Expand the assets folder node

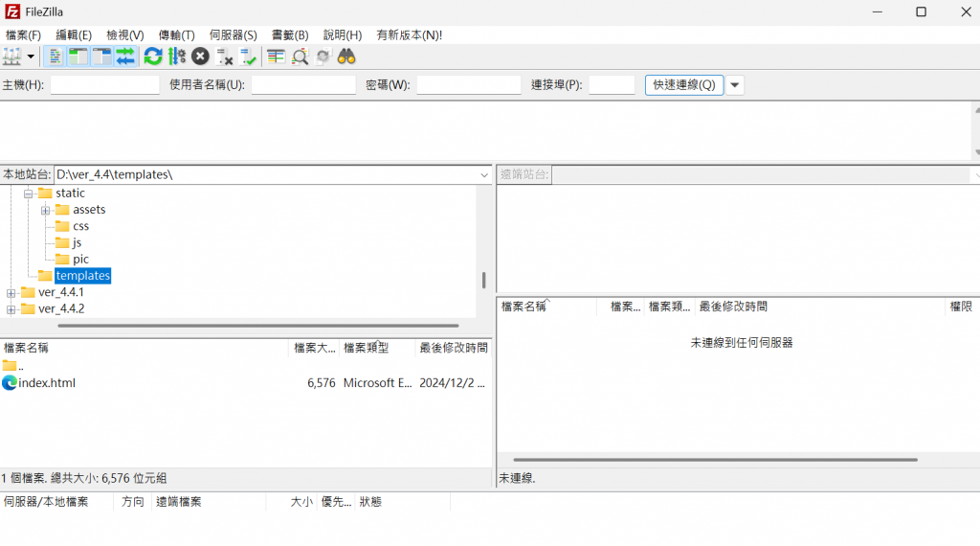(x=46, y=210)
